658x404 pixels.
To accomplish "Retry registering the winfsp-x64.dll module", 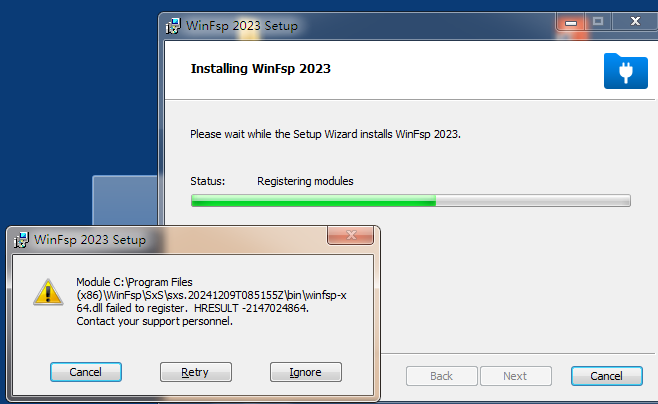I will [196, 372].
